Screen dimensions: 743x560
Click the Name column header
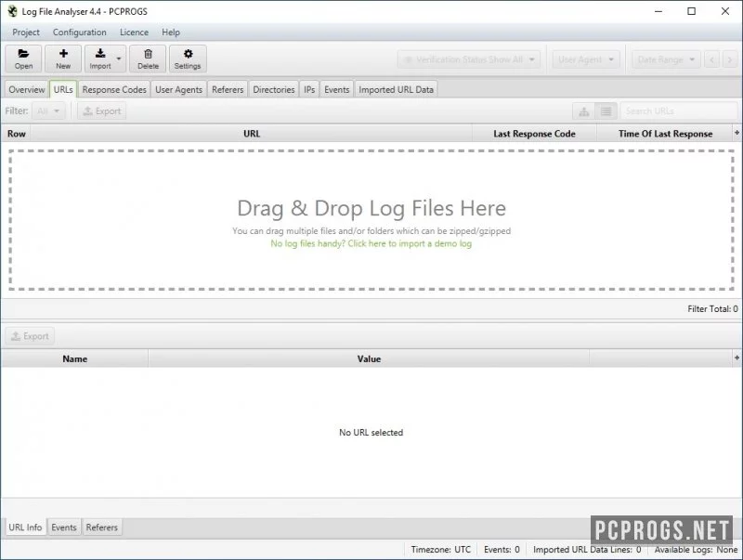(75, 359)
